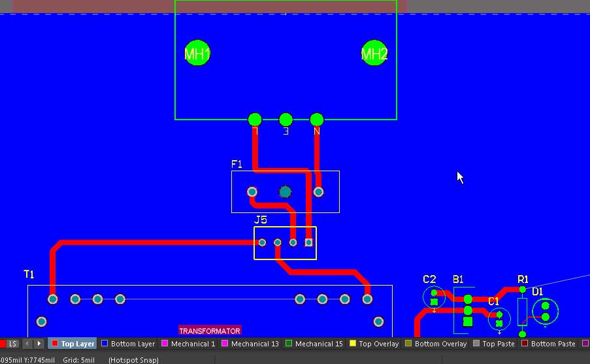Click the Grid: 5mil status indicator

click(79, 359)
